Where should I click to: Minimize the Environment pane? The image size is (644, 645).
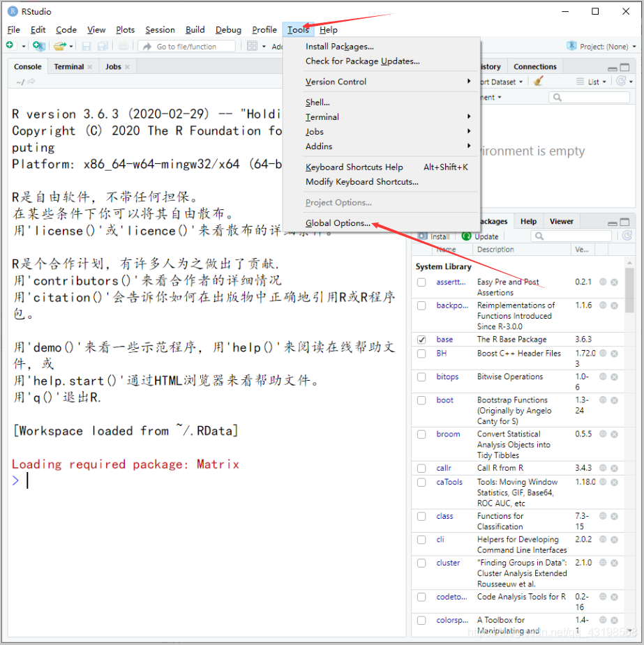(613, 68)
